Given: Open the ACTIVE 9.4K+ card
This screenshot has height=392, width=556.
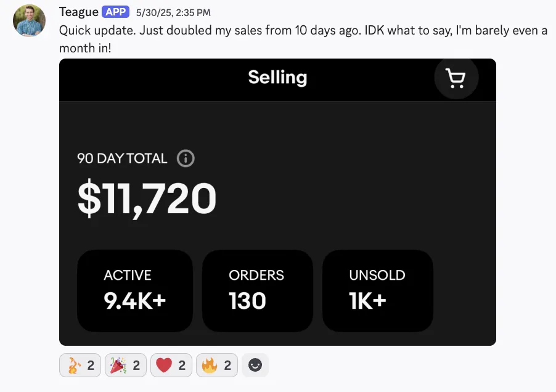Looking at the screenshot, I should point(135,290).
